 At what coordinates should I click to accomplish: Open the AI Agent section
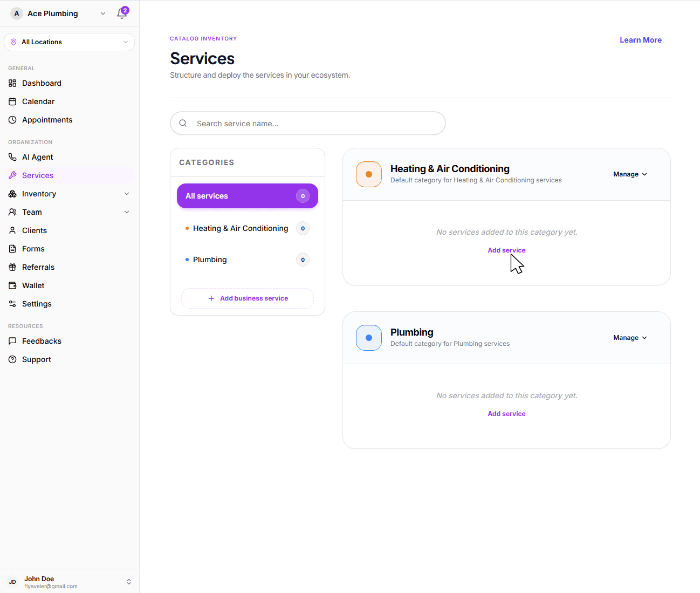coord(37,157)
